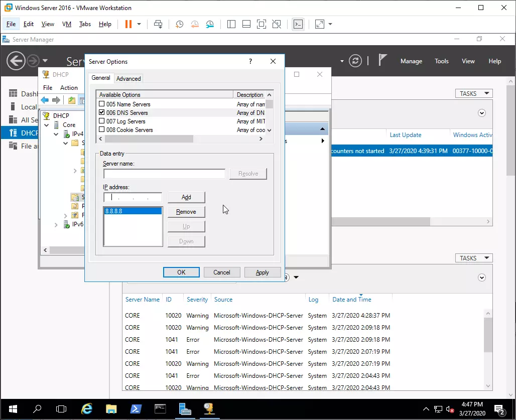Open the Server Manager Tools menu
Viewport: 516px width, 420px height.
point(442,61)
